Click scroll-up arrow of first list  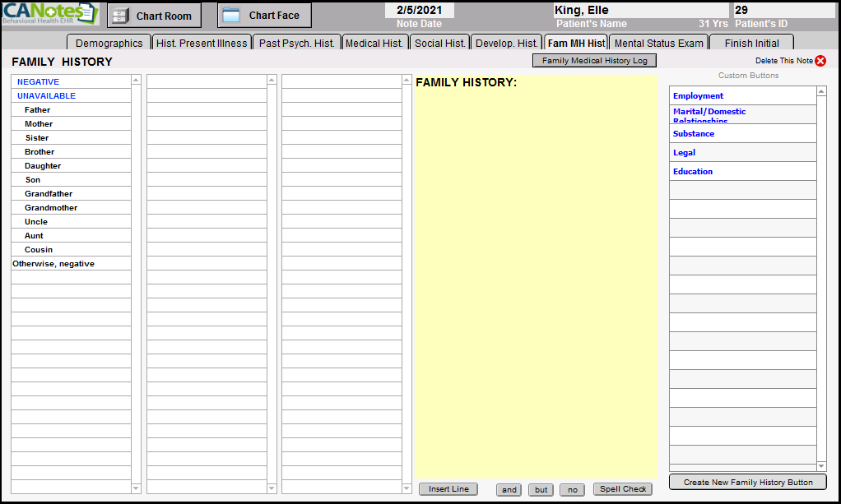[136, 80]
